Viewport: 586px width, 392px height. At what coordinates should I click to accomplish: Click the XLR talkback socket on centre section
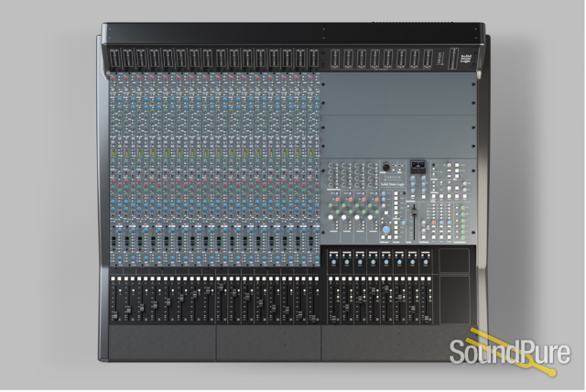pyautogui.click(x=386, y=168)
